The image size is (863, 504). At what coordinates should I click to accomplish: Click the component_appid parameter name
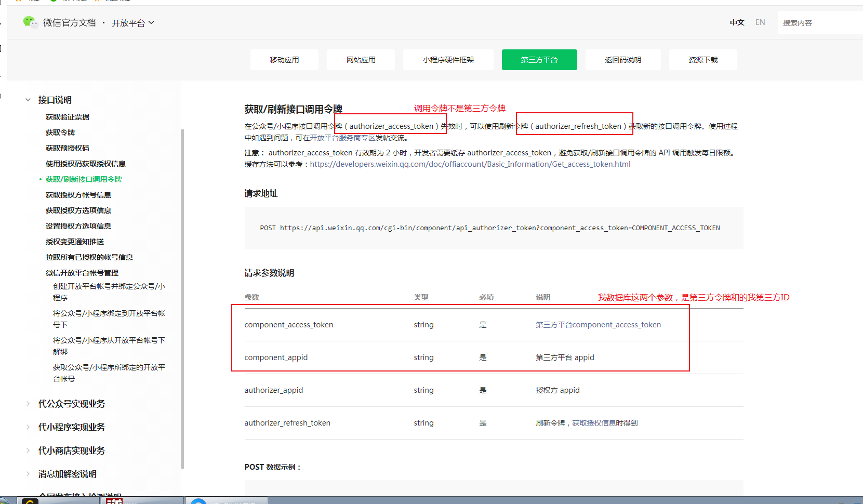click(276, 357)
